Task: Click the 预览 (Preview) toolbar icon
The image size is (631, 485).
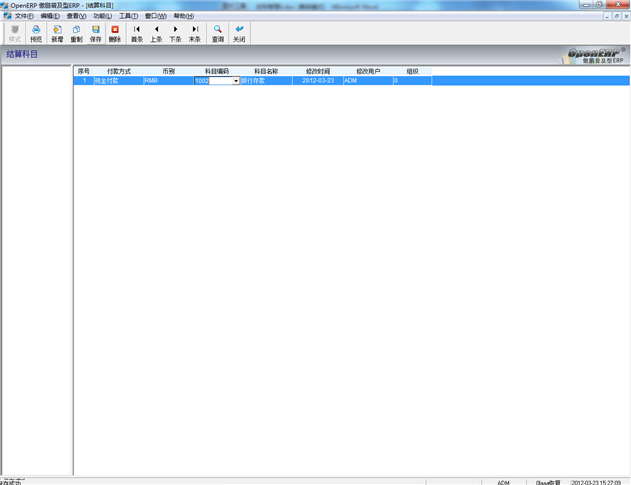Action: pyautogui.click(x=36, y=33)
